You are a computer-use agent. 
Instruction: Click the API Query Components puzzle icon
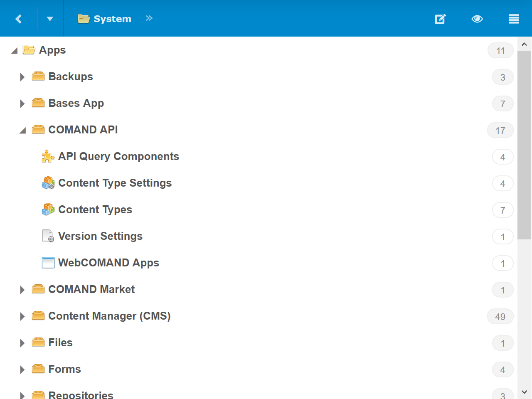tap(48, 156)
